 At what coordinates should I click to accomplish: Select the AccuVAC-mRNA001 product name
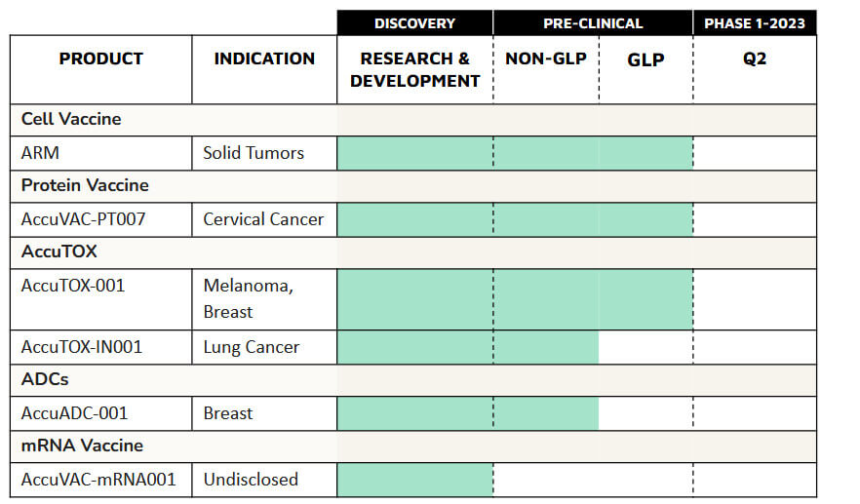(98, 480)
